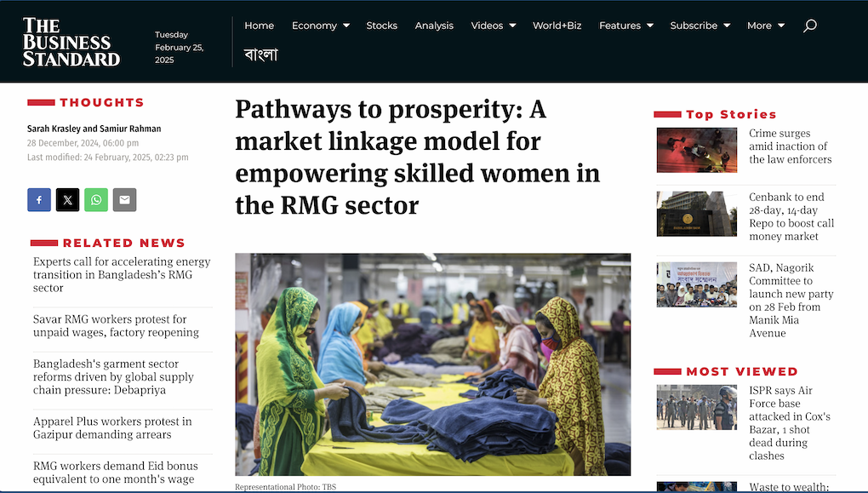
Task: Open the More dropdown menu
Action: coord(766,26)
